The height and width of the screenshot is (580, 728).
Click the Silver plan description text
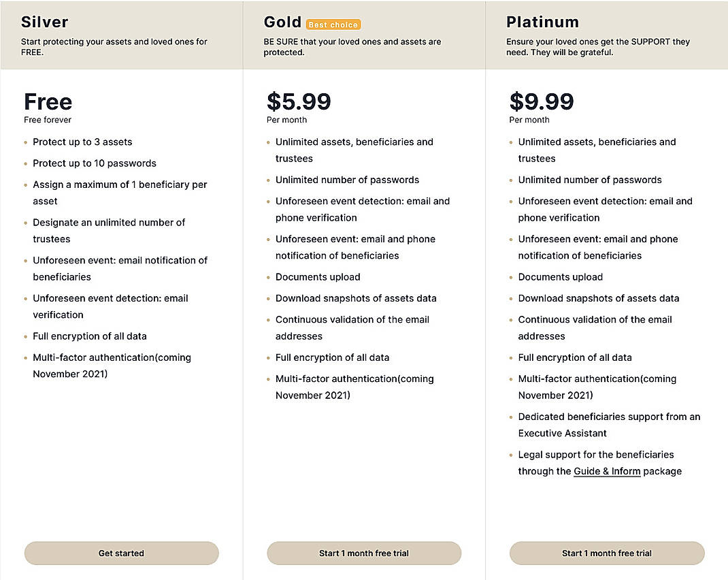coord(114,46)
